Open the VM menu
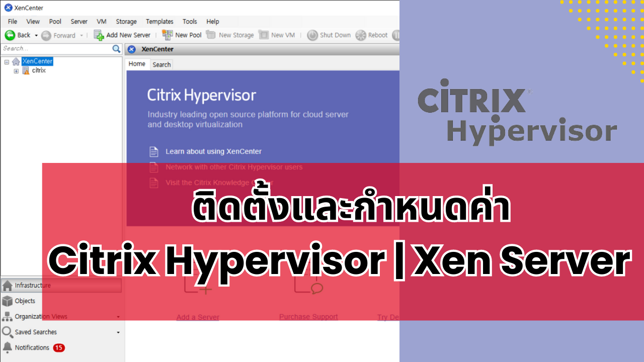644x362 pixels. [x=102, y=22]
